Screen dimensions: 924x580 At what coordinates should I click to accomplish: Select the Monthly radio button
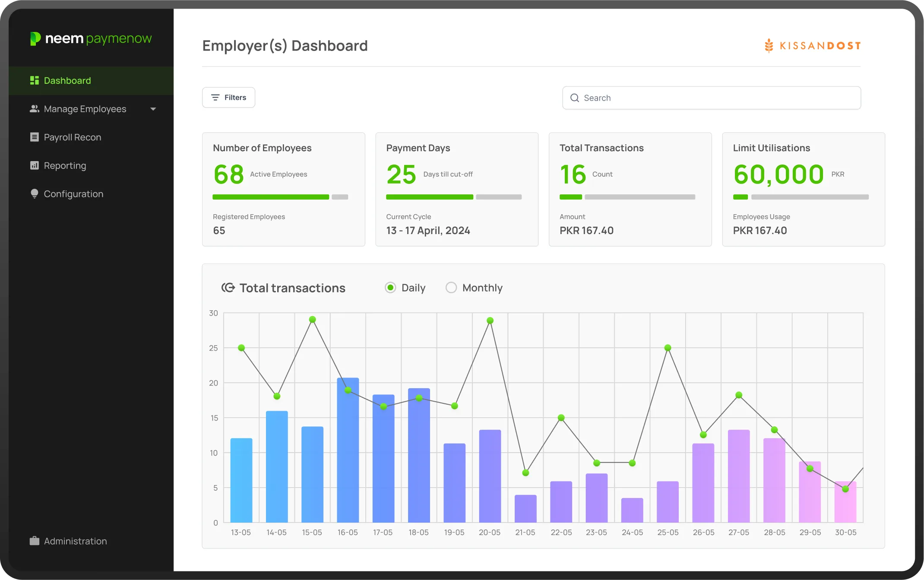point(451,288)
